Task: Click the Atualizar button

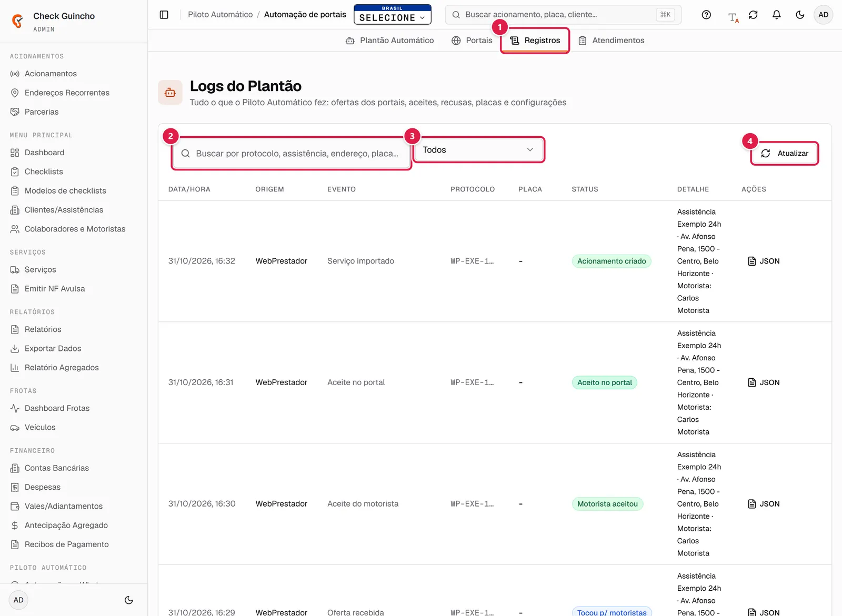Action: (785, 153)
